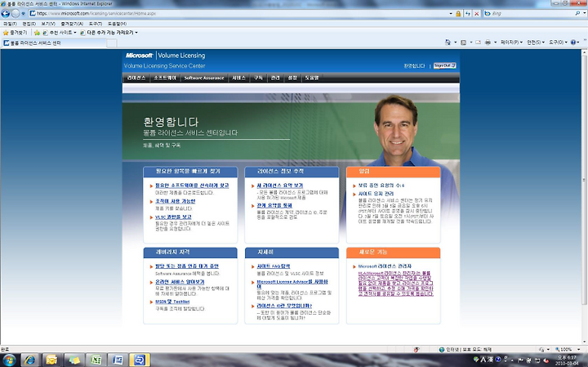
Task: Select the 볼륨 라이선스 서비스 센터 browser tab
Action: pos(54,43)
